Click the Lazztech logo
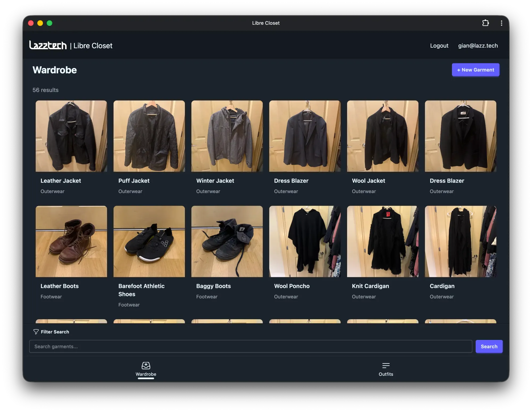 click(x=48, y=45)
